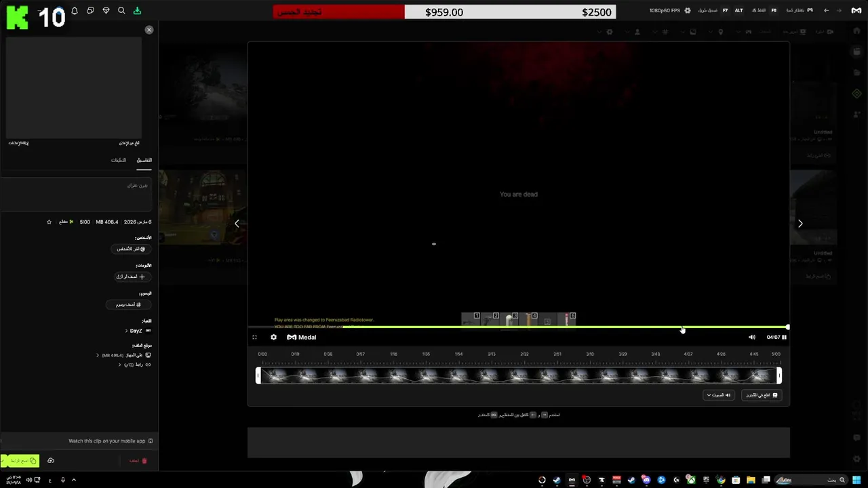The image size is (868, 488).
Task: Open Epic Games launcher from the taskbar
Action: (x=706, y=480)
